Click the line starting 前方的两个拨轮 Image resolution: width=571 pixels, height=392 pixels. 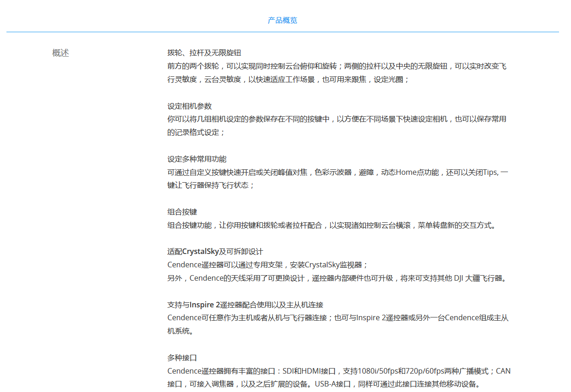pyautogui.click(x=337, y=66)
